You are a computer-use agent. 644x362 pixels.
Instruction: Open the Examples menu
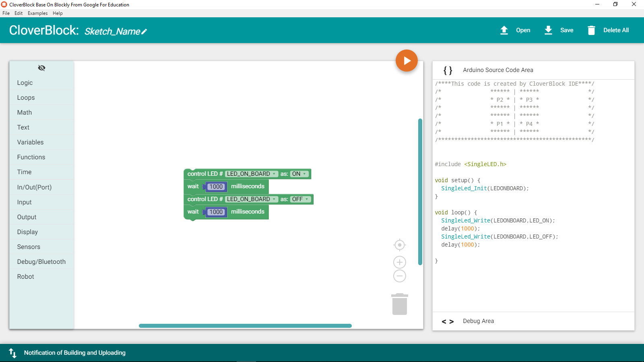tap(37, 13)
